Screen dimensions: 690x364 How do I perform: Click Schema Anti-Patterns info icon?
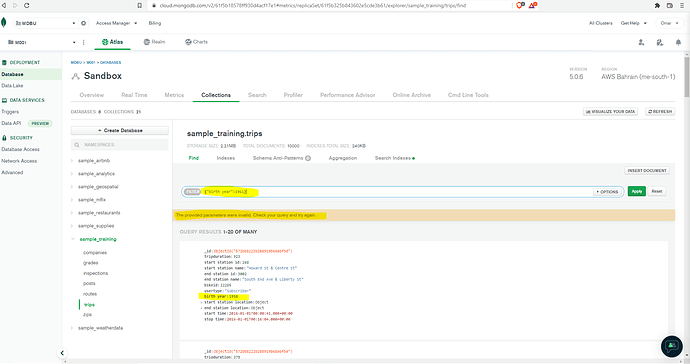click(308, 158)
